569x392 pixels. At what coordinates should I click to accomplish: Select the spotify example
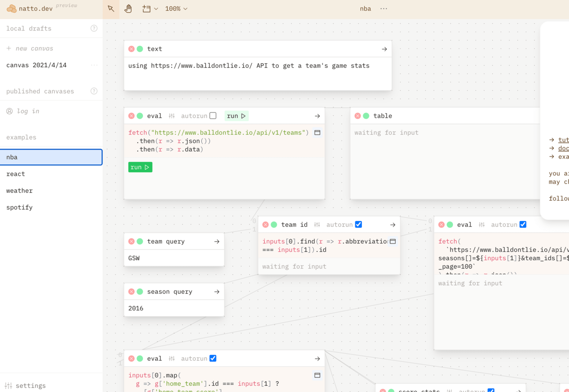click(51, 207)
